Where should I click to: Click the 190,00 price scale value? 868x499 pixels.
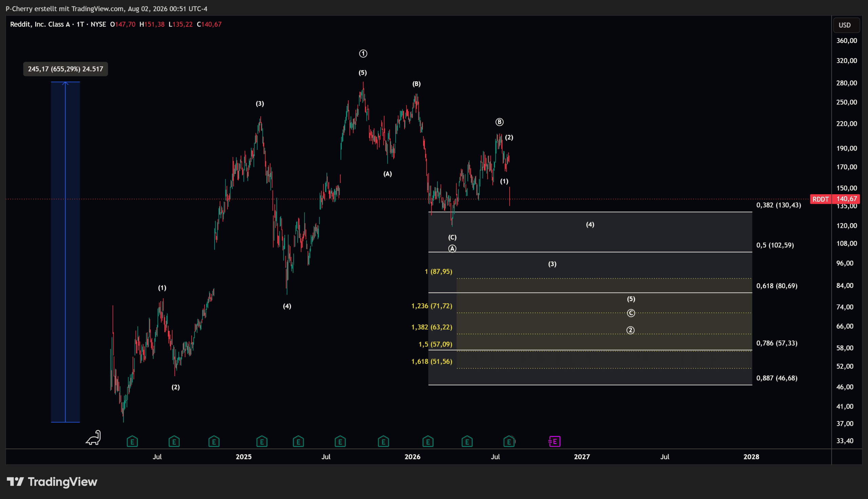click(x=846, y=148)
